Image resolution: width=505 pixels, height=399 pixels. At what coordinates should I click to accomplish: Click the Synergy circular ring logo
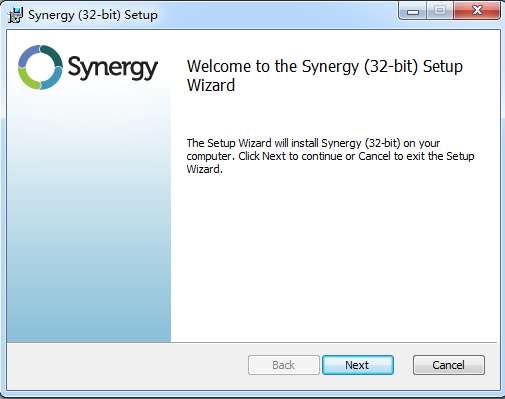tap(40, 67)
